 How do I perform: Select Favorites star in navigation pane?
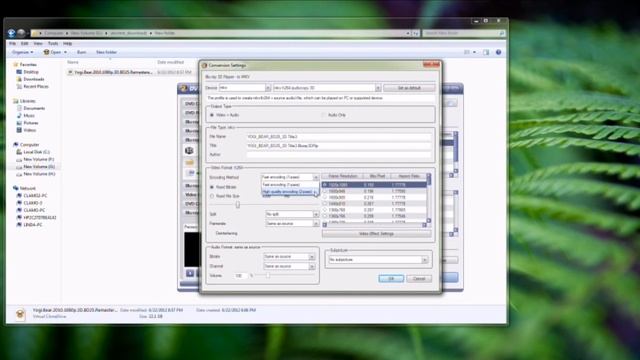tap(16, 64)
